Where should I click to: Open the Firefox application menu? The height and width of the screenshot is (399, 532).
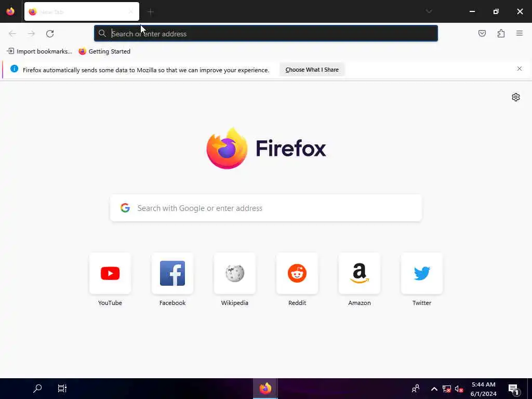520,33
